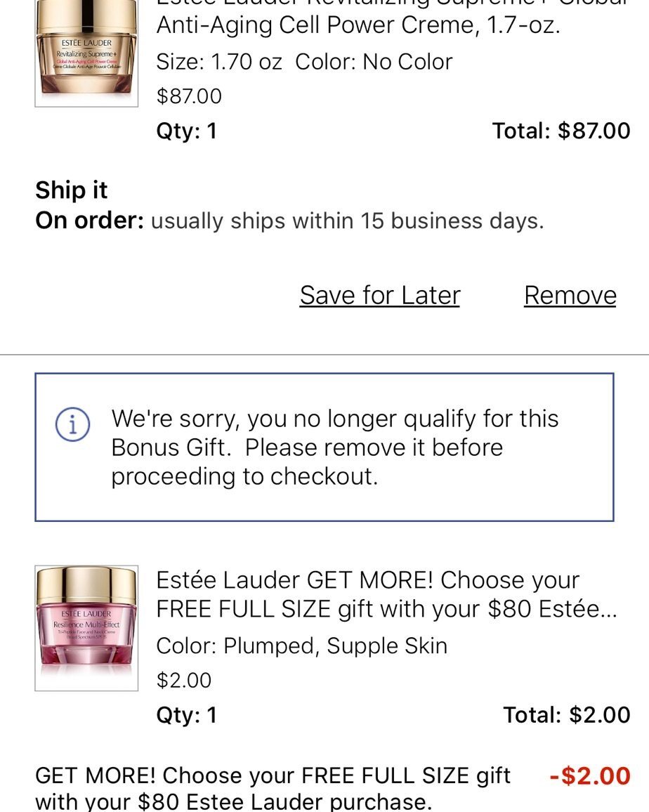Click the 'no longer qualify' Bonus Gift message
This screenshot has height=812, width=649.
[335, 447]
